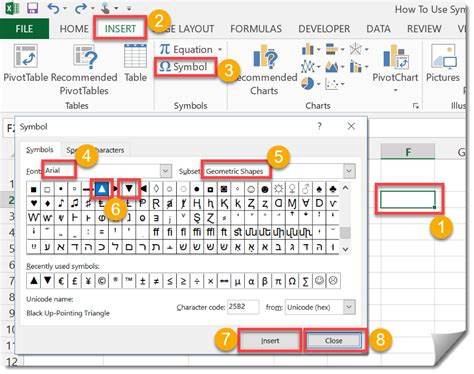Select the black up-pointing triangle symbol
Image resolution: width=474 pixels, height=374 pixels.
pyautogui.click(x=102, y=189)
